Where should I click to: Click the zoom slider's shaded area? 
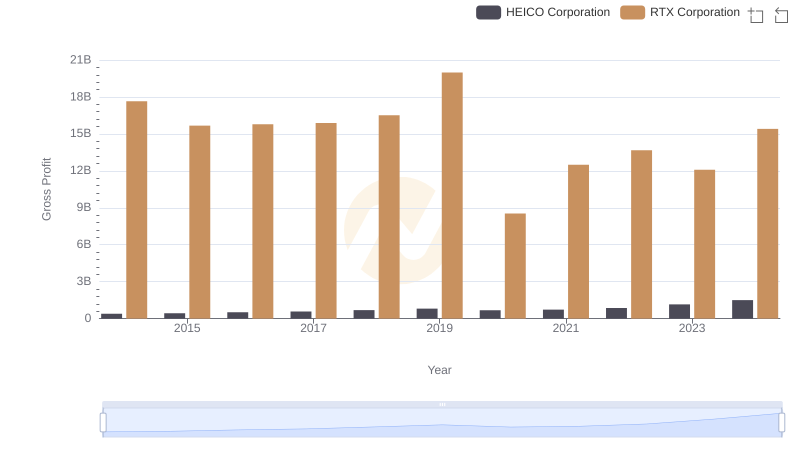(x=442, y=423)
